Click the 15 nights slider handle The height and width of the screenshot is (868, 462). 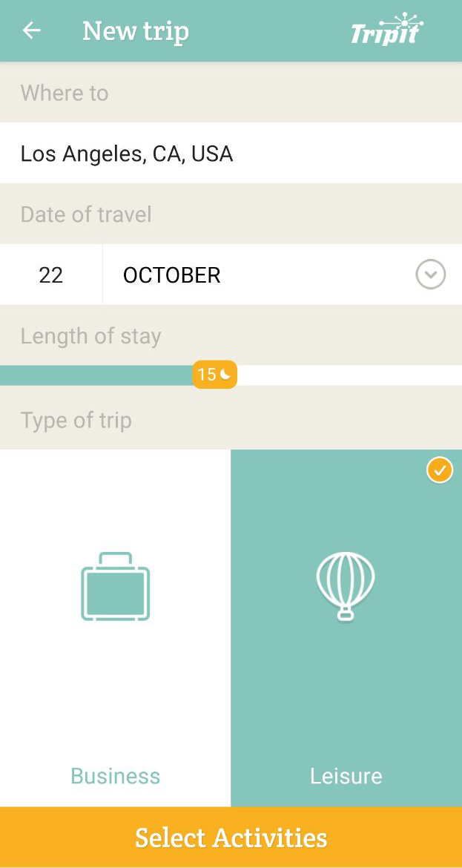pyautogui.click(x=215, y=375)
